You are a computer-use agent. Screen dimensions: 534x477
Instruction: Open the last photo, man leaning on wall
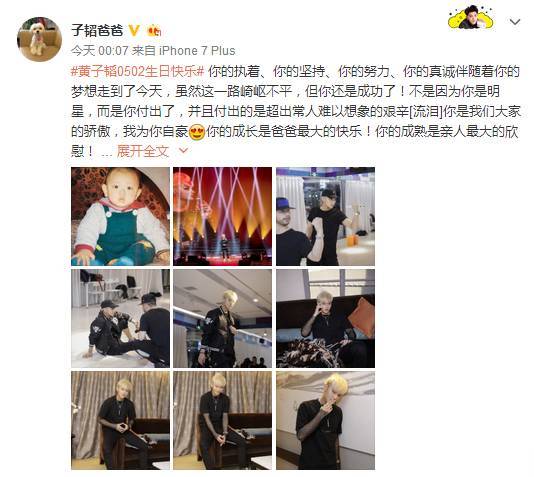[325, 420]
